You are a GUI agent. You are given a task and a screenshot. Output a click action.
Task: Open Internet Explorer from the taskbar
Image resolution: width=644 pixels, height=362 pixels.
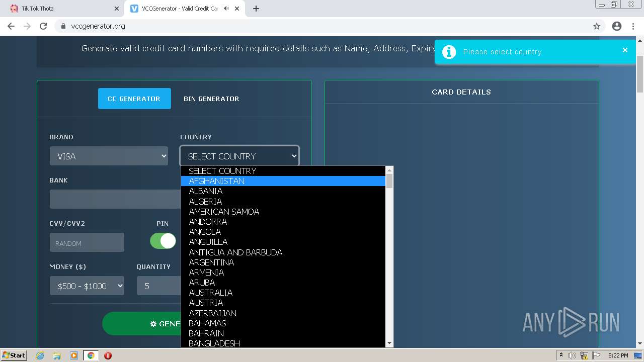click(40, 355)
